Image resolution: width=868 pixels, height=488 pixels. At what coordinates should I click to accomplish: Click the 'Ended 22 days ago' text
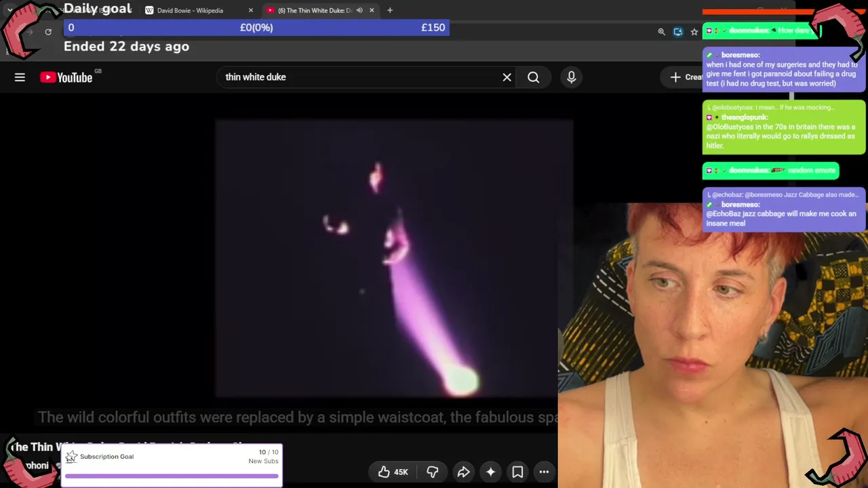pos(126,47)
